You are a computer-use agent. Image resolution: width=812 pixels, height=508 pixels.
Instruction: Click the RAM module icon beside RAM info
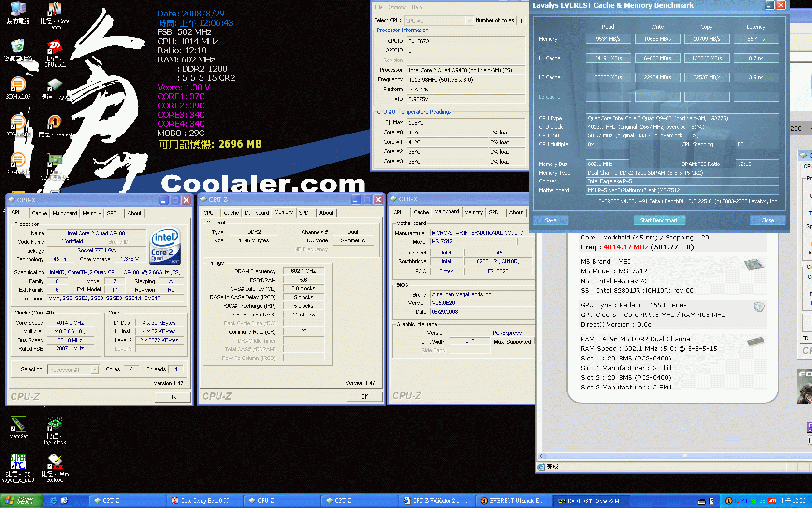pos(755,342)
